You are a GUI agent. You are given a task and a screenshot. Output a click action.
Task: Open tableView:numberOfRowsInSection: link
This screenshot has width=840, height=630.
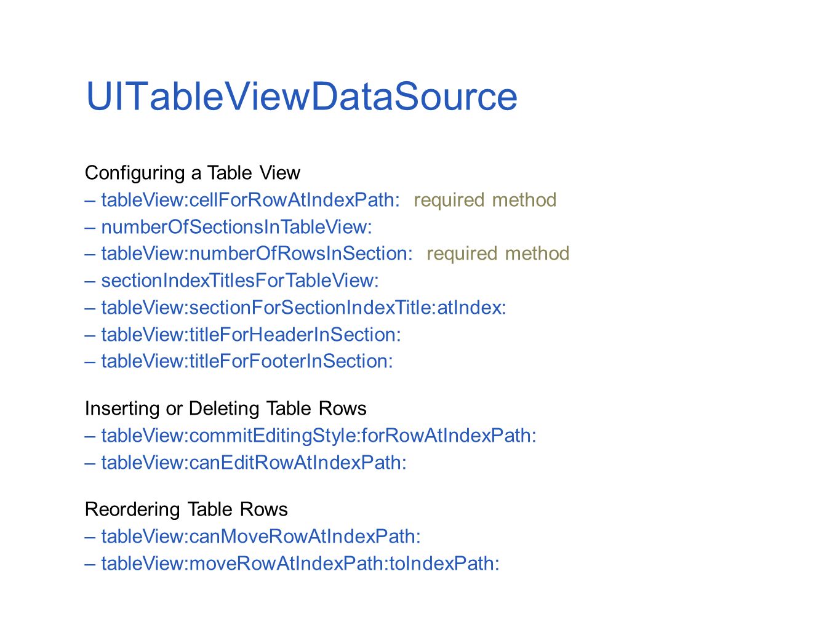[x=257, y=253]
